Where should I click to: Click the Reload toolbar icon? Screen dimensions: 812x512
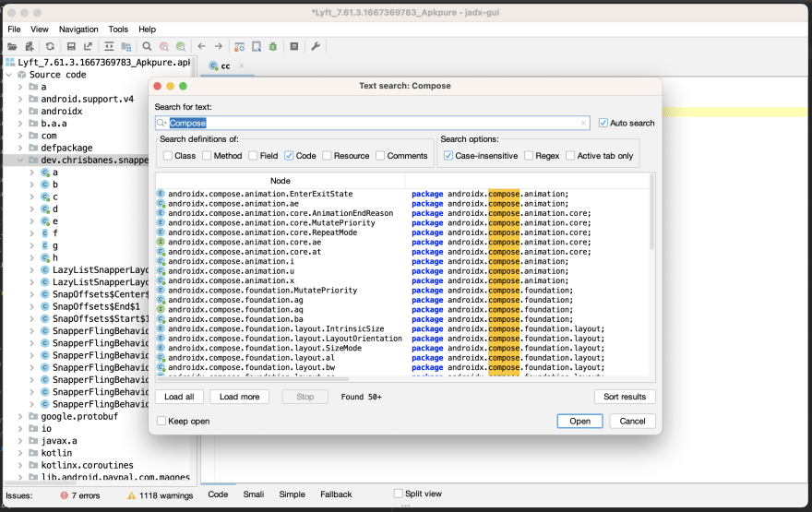coord(50,47)
